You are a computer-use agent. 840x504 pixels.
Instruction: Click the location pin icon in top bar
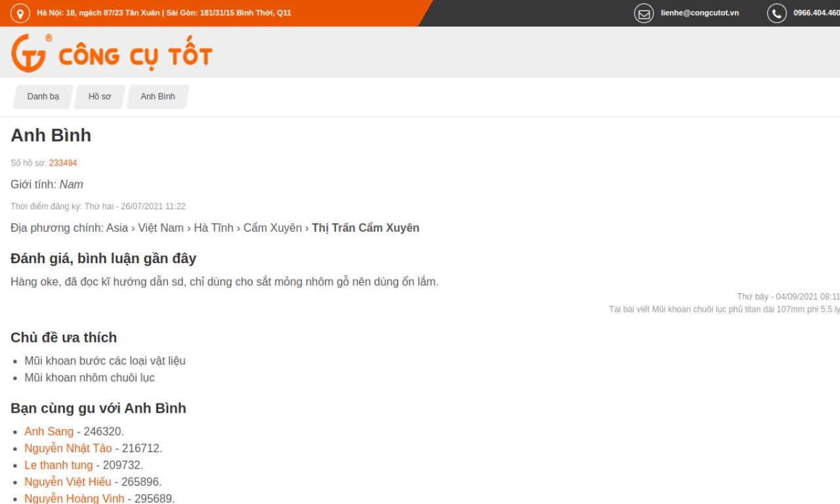tap(20, 13)
